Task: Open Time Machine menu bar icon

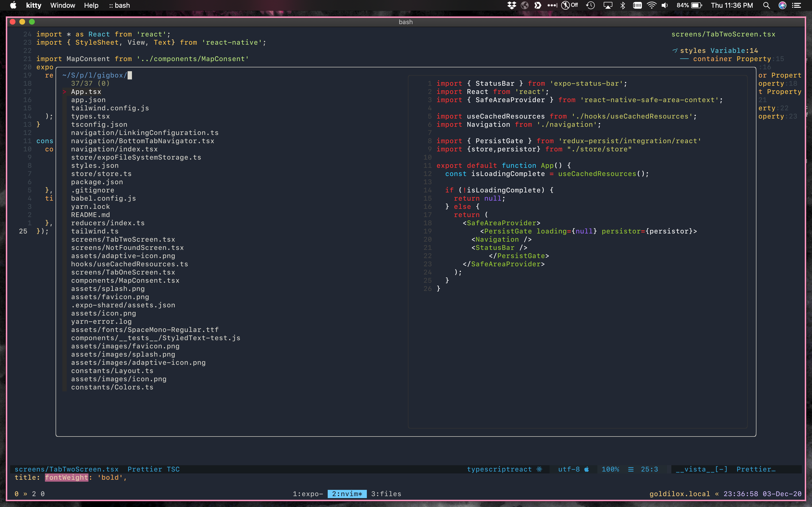Action: (590, 5)
